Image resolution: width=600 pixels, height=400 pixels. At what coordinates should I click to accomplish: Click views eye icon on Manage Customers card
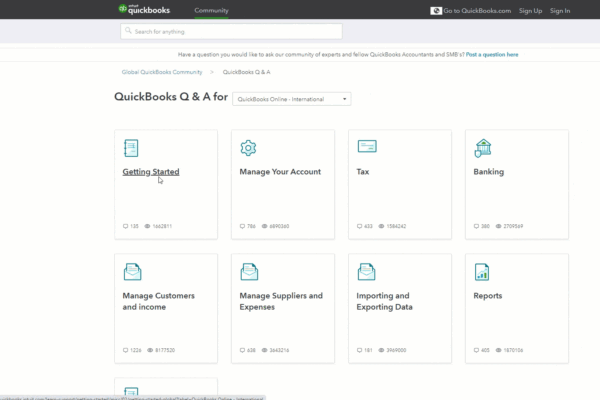[x=150, y=350]
